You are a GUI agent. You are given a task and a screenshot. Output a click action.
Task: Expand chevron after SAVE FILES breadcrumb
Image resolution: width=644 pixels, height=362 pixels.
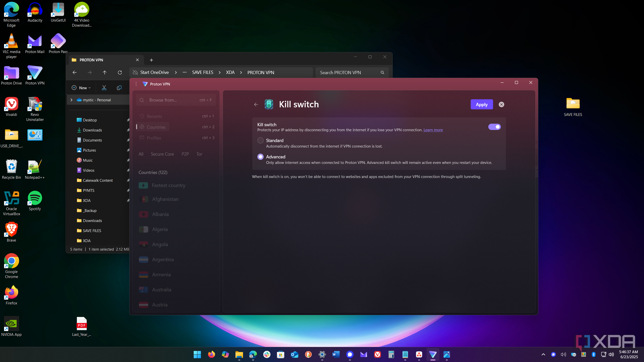click(220, 72)
